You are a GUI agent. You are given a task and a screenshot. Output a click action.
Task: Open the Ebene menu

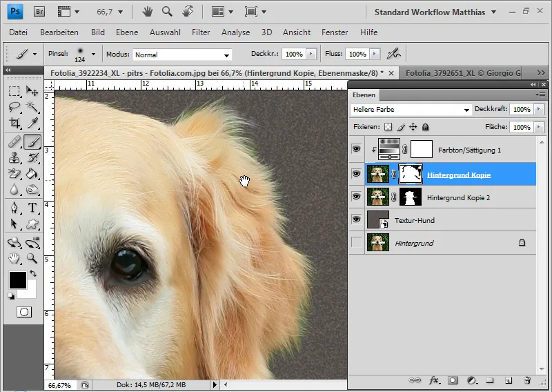(x=127, y=32)
